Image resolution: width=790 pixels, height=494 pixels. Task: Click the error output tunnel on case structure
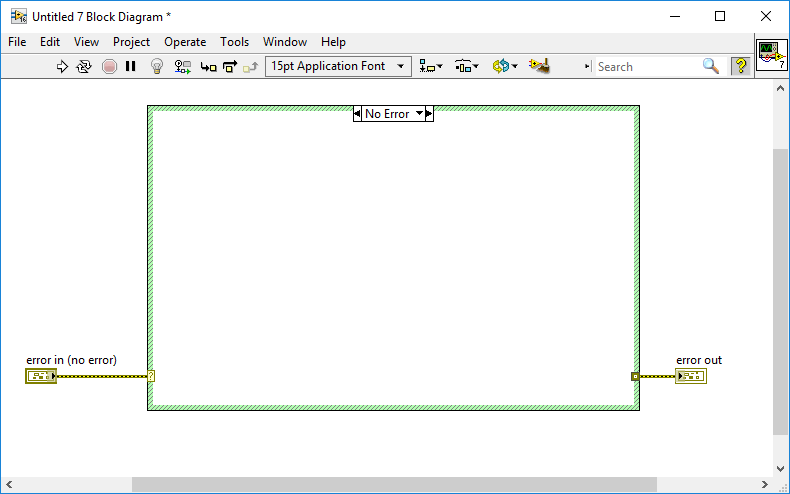tap(635, 376)
